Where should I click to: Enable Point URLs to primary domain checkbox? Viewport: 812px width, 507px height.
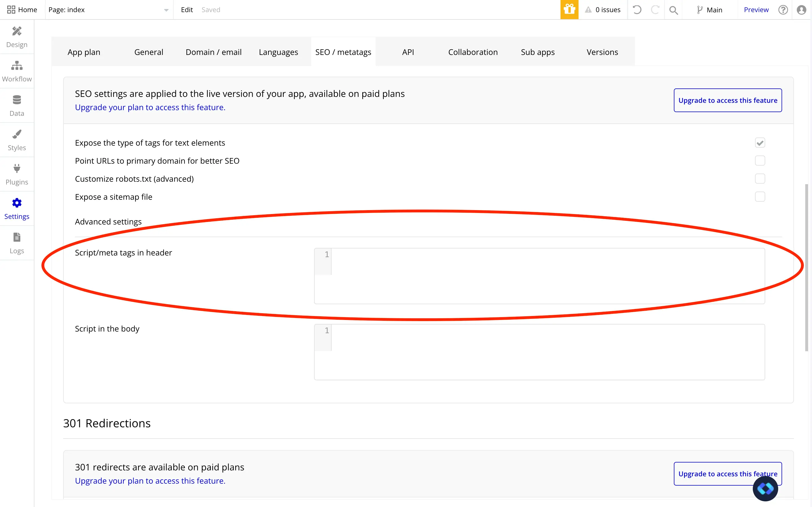point(760,161)
